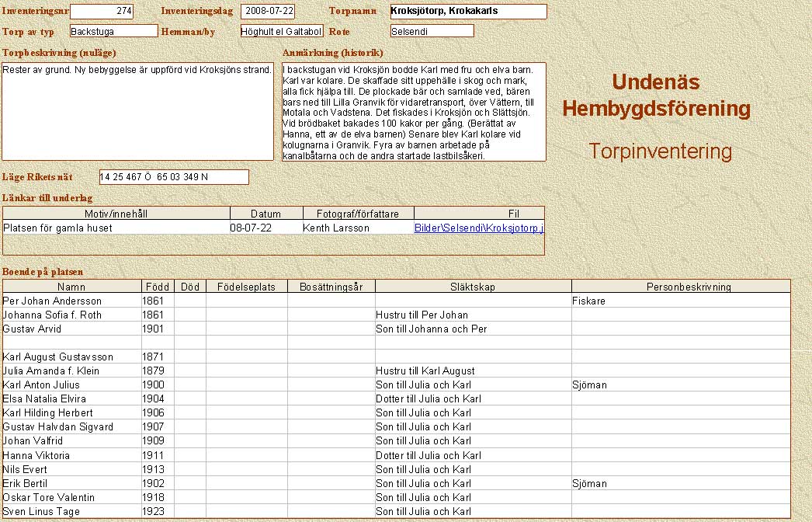Click the Inventeringsnr field containing 274

[102, 12]
